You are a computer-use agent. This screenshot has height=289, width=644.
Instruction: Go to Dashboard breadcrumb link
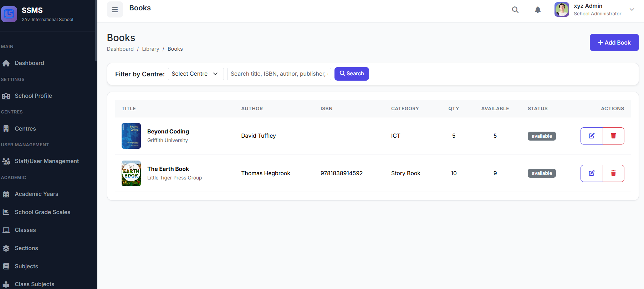120,49
